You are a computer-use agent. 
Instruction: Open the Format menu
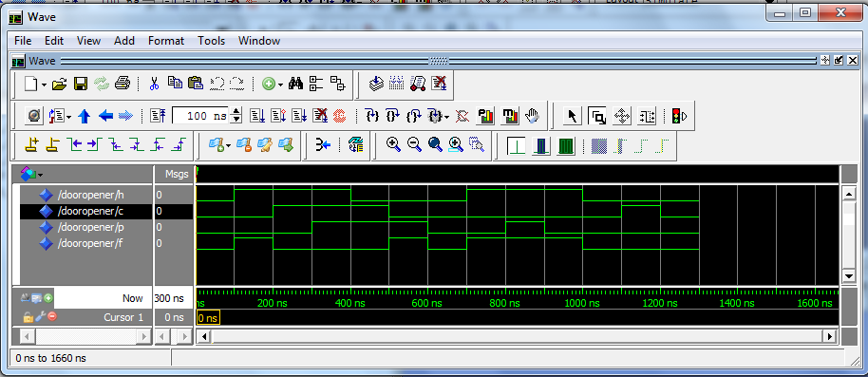click(x=166, y=41)
